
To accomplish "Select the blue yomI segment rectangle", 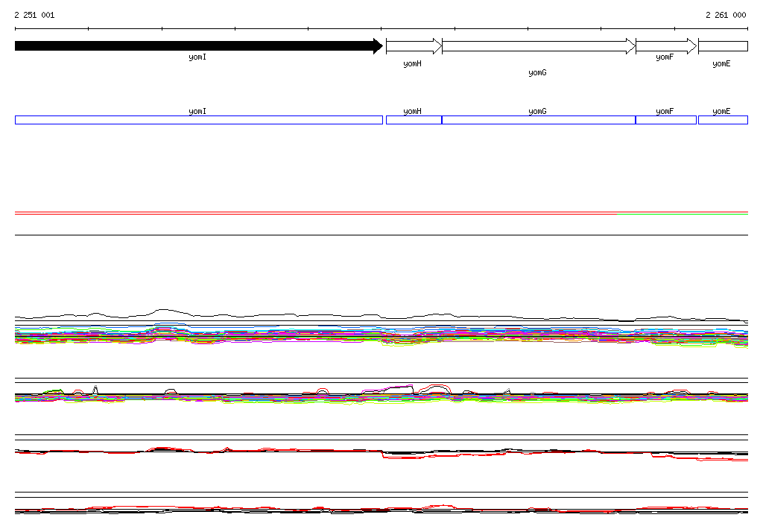I will 199,120.
